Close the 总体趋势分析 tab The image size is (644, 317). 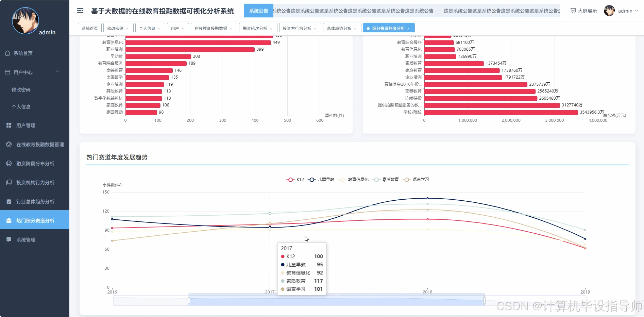(x=355, y=29)
